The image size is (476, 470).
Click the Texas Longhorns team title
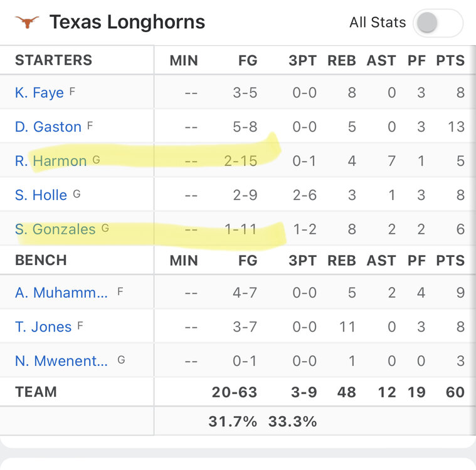[127, 23]
